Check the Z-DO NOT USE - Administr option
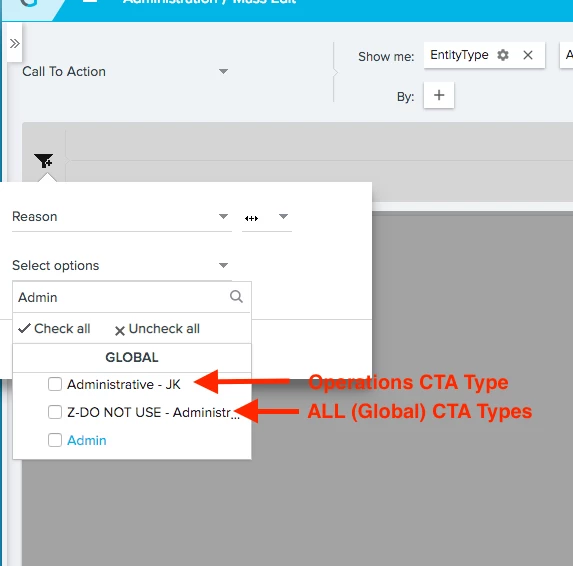Screen dimensions: 573x566 [55, 412]
